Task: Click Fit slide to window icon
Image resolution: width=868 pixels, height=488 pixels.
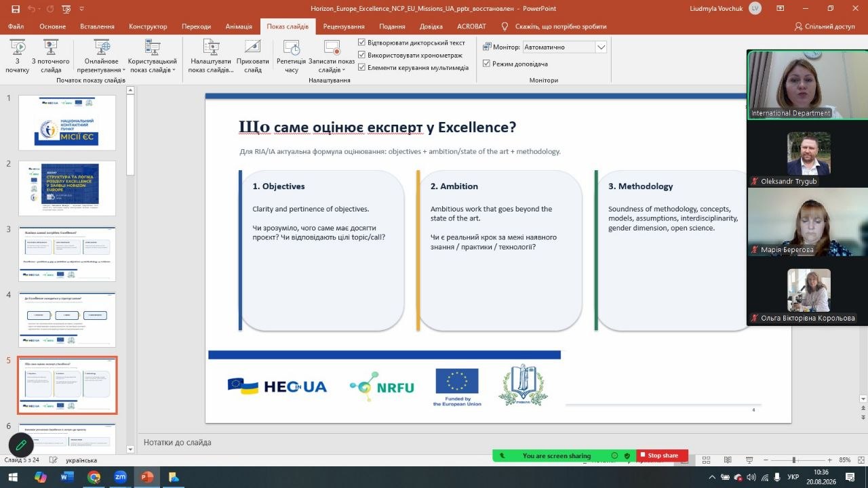Action: point(862,460)
